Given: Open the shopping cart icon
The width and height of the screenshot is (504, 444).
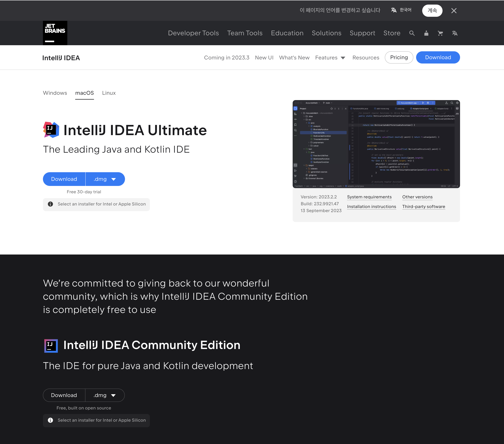Looking at the screenshot, I should 440,33.
